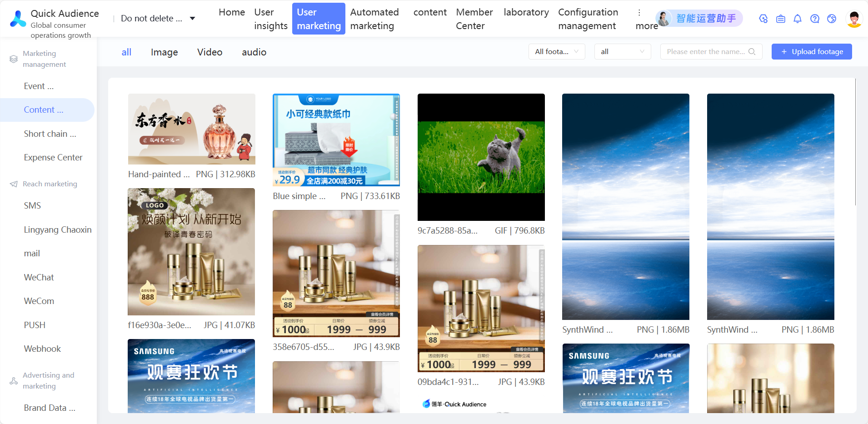The width and height of the screenshot is (868, 424).
Task: Open the 智能运营助手 assistant button
Action: pos(699,19)
